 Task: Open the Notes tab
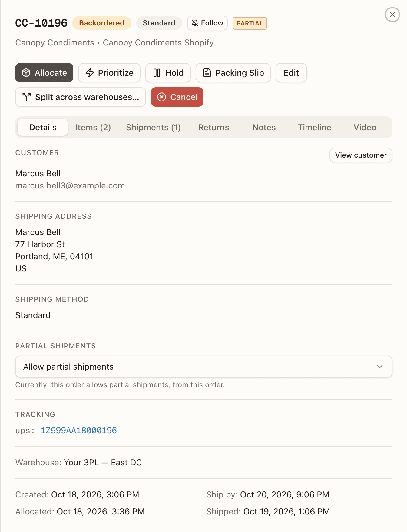[x=264, y=127]
